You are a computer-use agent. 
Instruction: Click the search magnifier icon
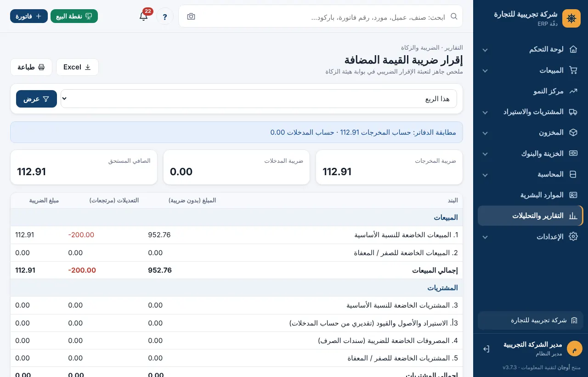pyautogui.click(x=454, y=16)
